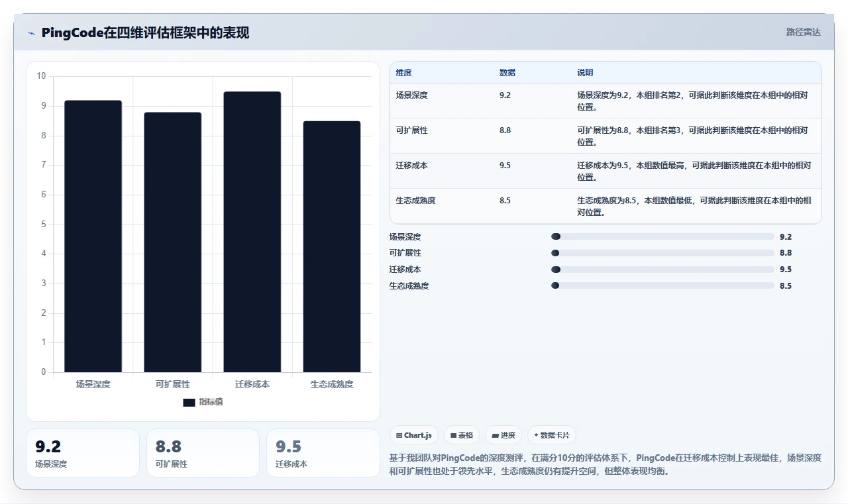Open the 9.5 迁移成本 data card
Viewport: 848px width, 504px height.
[x=323, y=453]
